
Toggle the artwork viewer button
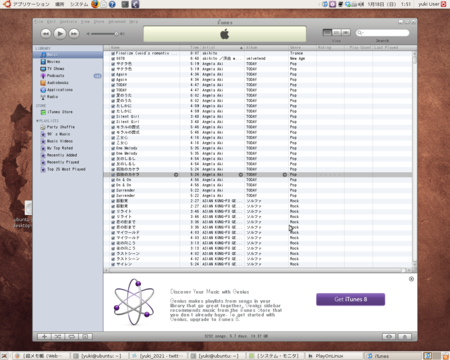tap(85, 337)
